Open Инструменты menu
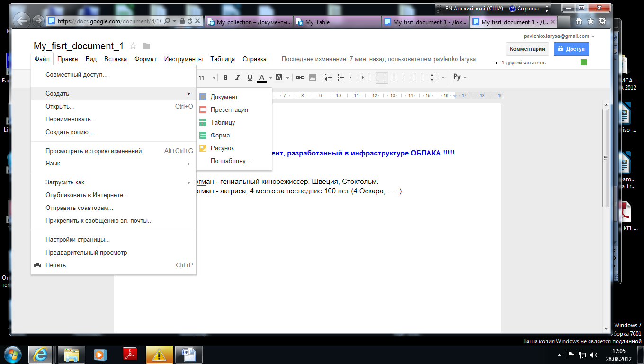The height and width of the screenshot is (364, 644). 183,59
